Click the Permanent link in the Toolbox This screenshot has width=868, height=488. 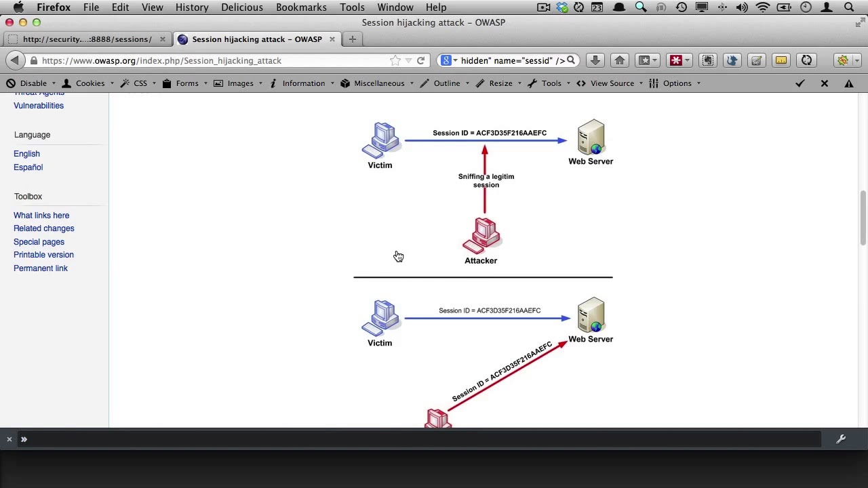coord(41,268)
